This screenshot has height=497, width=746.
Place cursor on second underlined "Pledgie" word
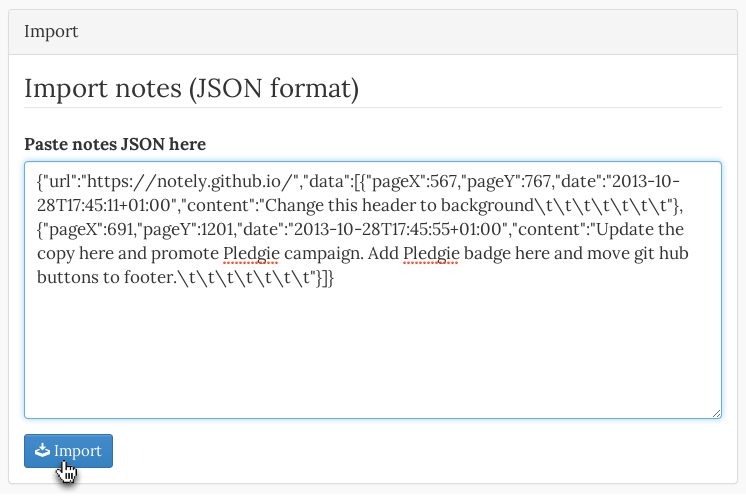pos(431,253)
